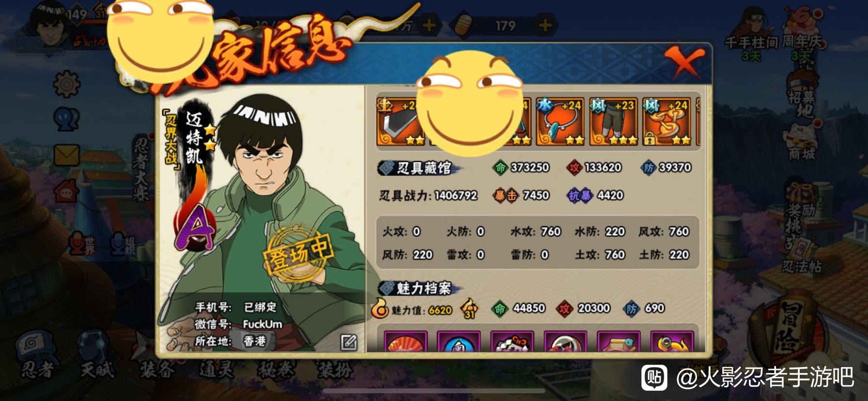Viewport: 868px width, 401px height.
Task: Open the settings gear icon
Action: coord(66,84)
